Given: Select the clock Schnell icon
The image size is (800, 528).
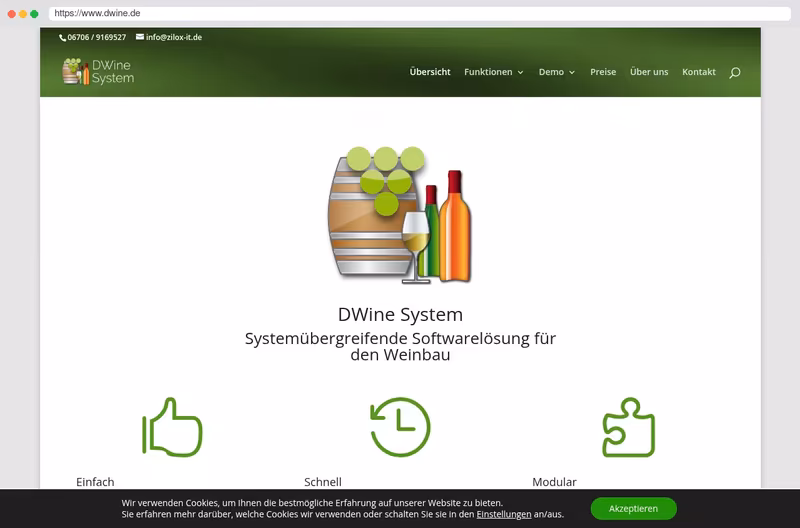Looking at the screenshot, I should click(x=400, y=427).
